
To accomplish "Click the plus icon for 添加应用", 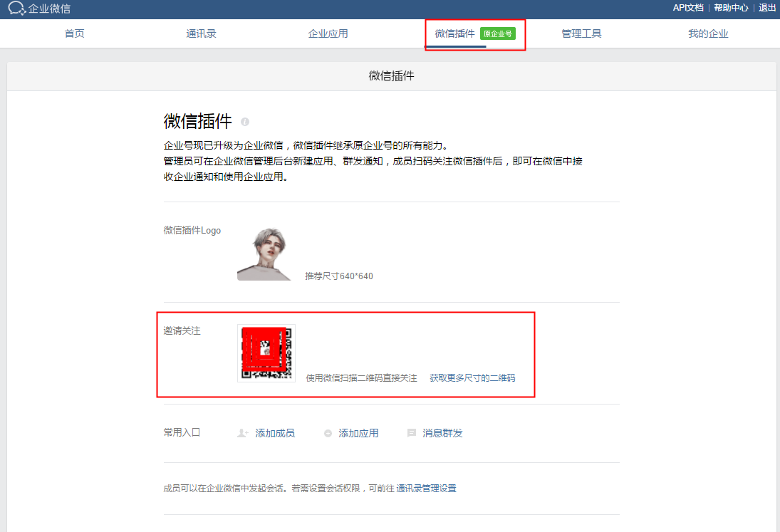I will click(x=328, y=433).
